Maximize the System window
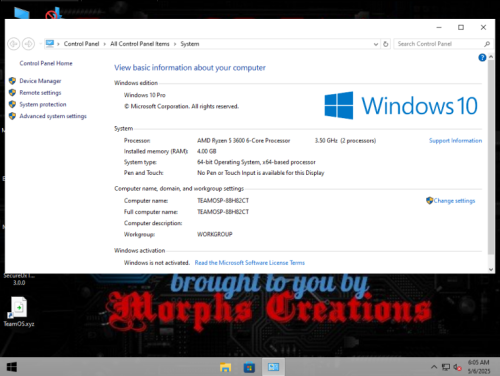Viewport: 500px width, 376px height. tap(461, 27)
